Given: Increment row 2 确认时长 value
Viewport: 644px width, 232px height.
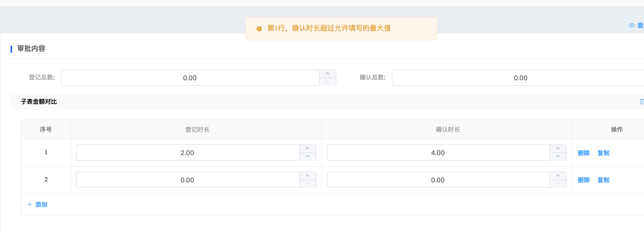Looking at the screenshot, I should coord(558,176).
